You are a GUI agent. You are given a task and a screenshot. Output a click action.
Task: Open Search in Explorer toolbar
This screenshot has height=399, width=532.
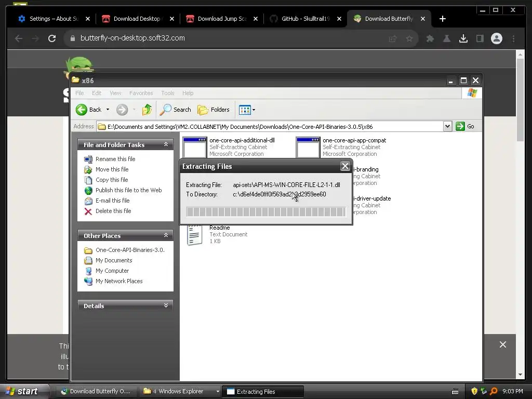pos(175,110)
